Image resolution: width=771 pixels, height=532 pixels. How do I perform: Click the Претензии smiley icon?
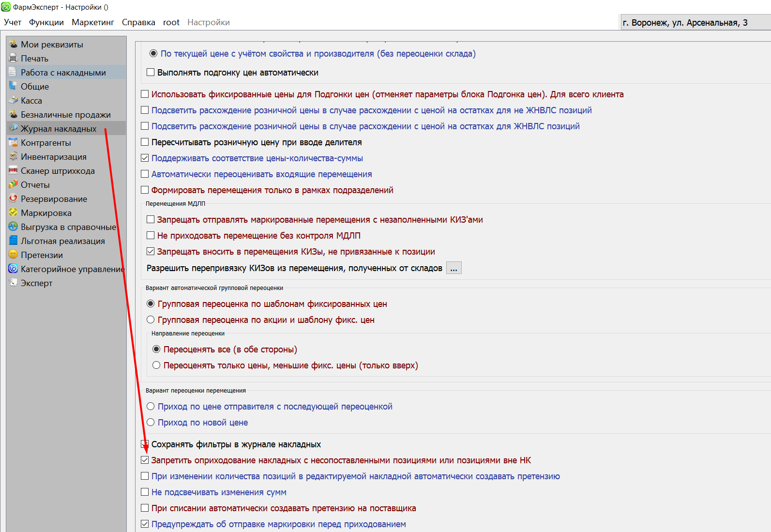[13, 255]
